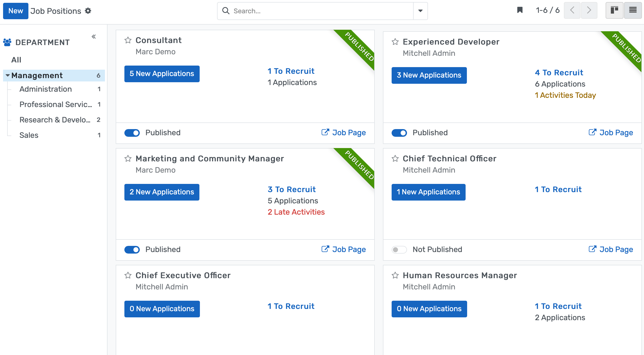Click the favorites bookmark icon

520,10
